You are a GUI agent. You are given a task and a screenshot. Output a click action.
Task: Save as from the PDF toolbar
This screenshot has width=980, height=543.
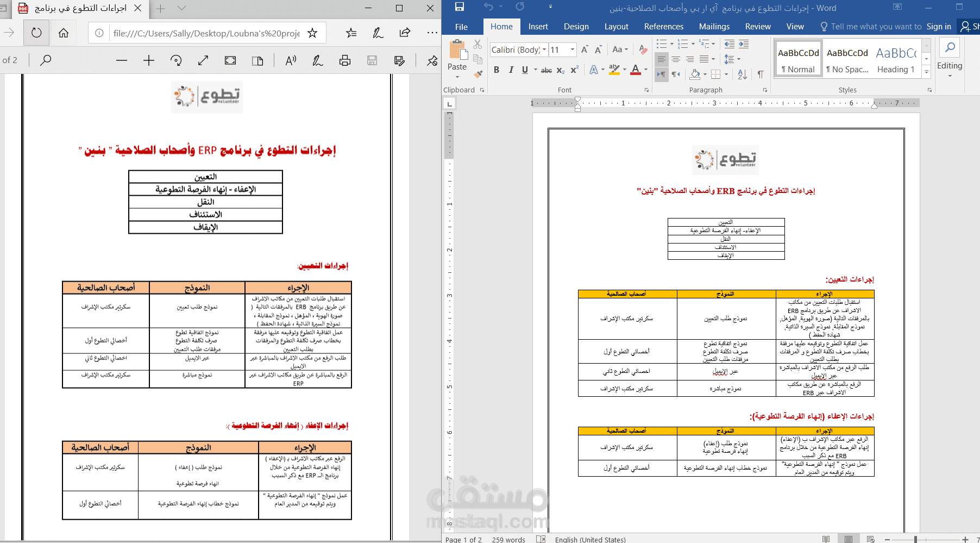coord(399,60)
